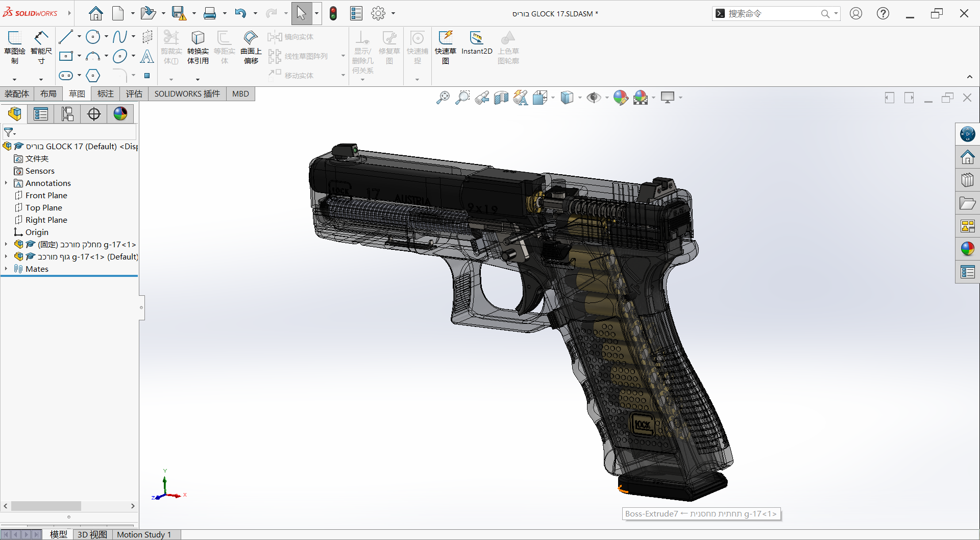Open the Design Library in task pane

pos(967,180)
